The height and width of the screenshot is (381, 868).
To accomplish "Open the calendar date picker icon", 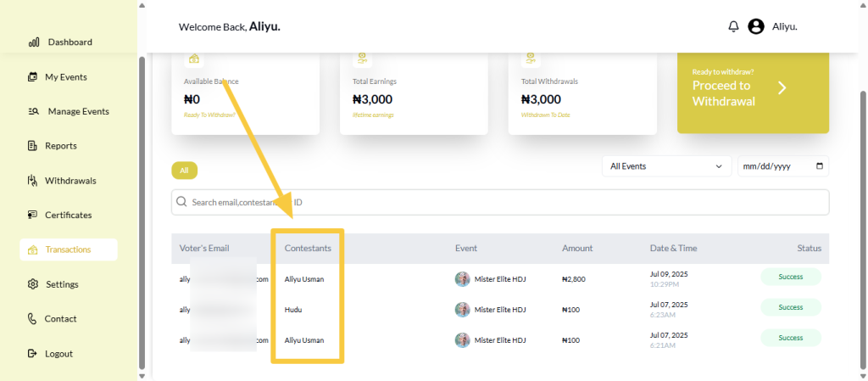I will [819, 166].
